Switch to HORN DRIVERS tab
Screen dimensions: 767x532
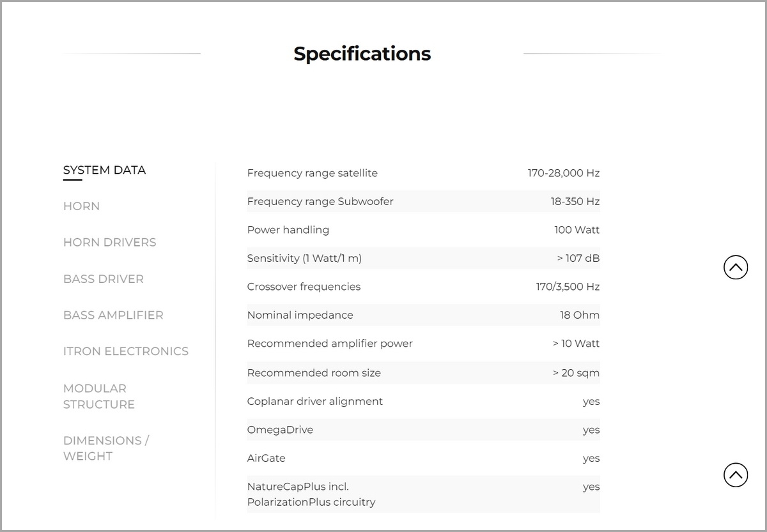pos(110,242)
